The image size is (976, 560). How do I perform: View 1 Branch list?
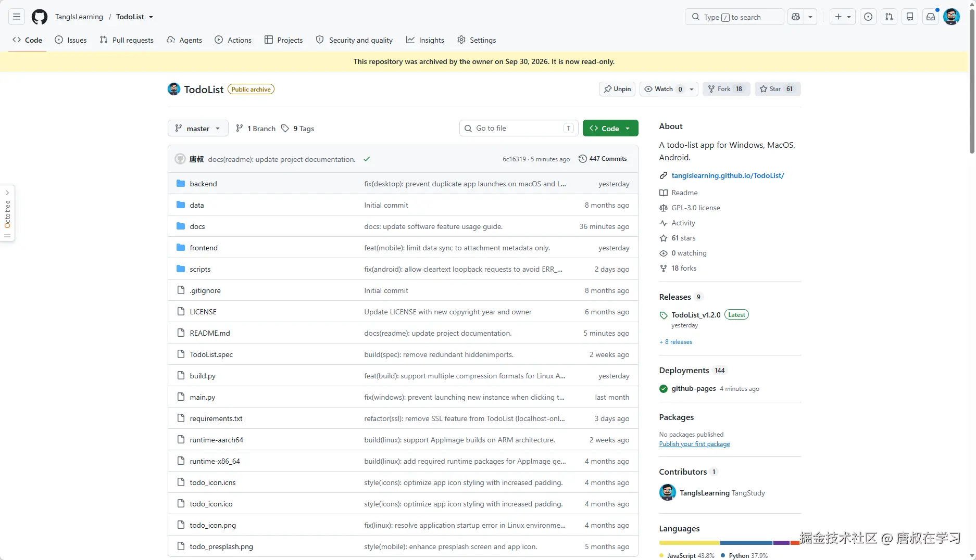(x=256, y=129)
